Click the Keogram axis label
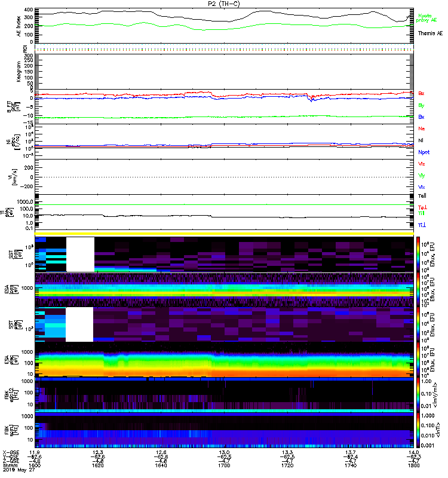This screenshot has height=478, width=448. (x=19, y=72)
